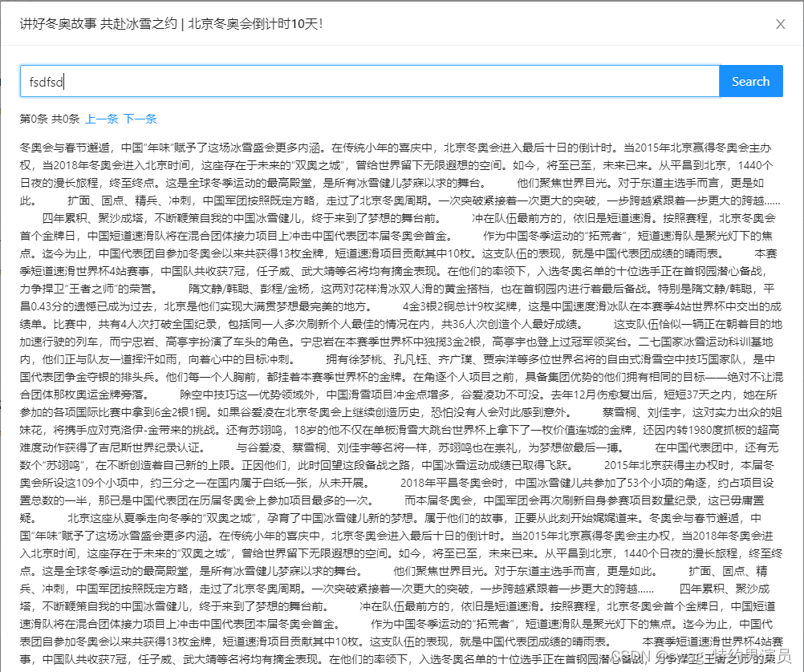Close the dialog with the X icon

[781, 24]
